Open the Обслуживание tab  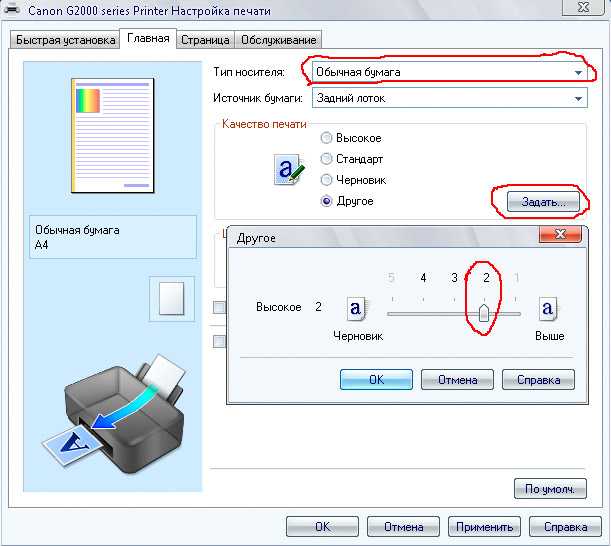click(x=278, y=40)
